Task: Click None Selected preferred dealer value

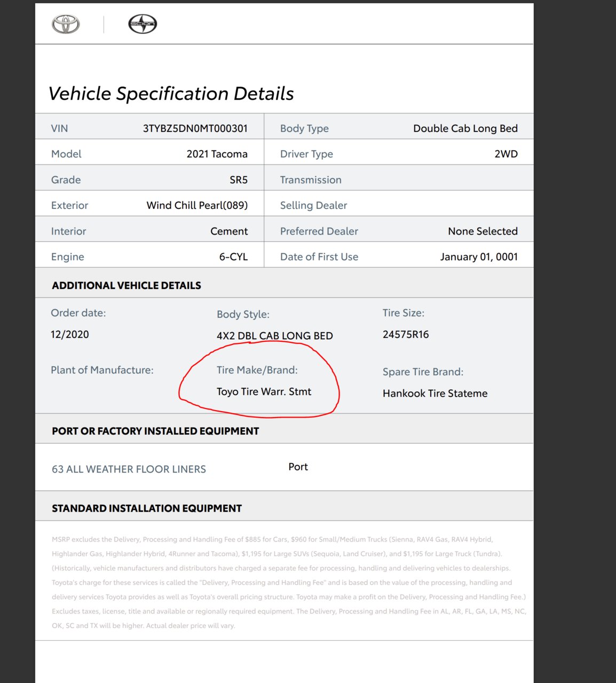Action: 483,231
